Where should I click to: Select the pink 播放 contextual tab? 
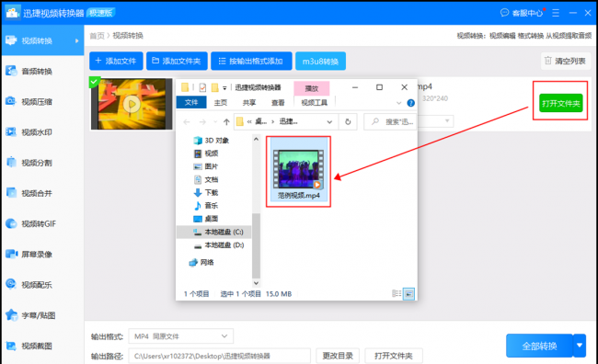tap(312, 88)
